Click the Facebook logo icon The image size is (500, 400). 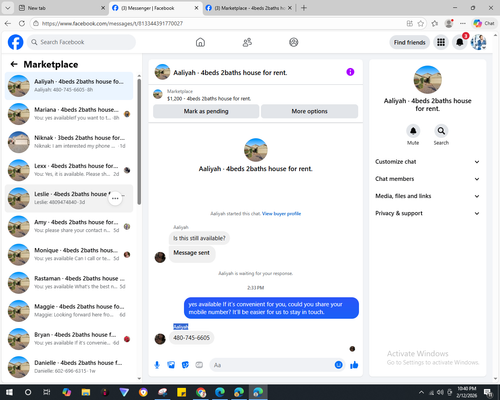15,42
